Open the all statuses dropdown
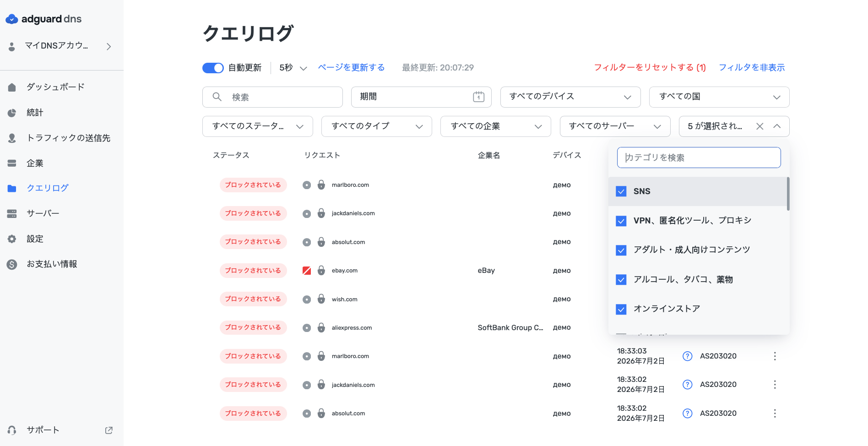The width and height of the screenshot is (868, 446). pyautogui.click(x=258, y=126)
